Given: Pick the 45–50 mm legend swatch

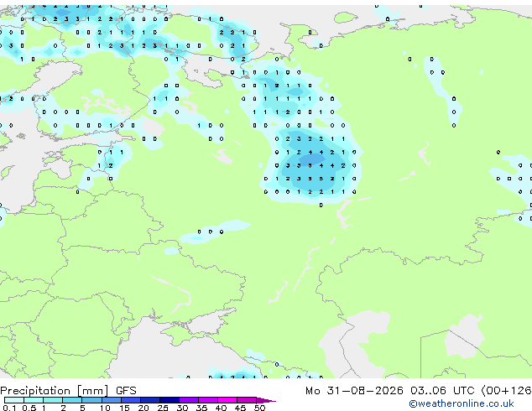Looking at the screenshot, I should coord(247,400).
